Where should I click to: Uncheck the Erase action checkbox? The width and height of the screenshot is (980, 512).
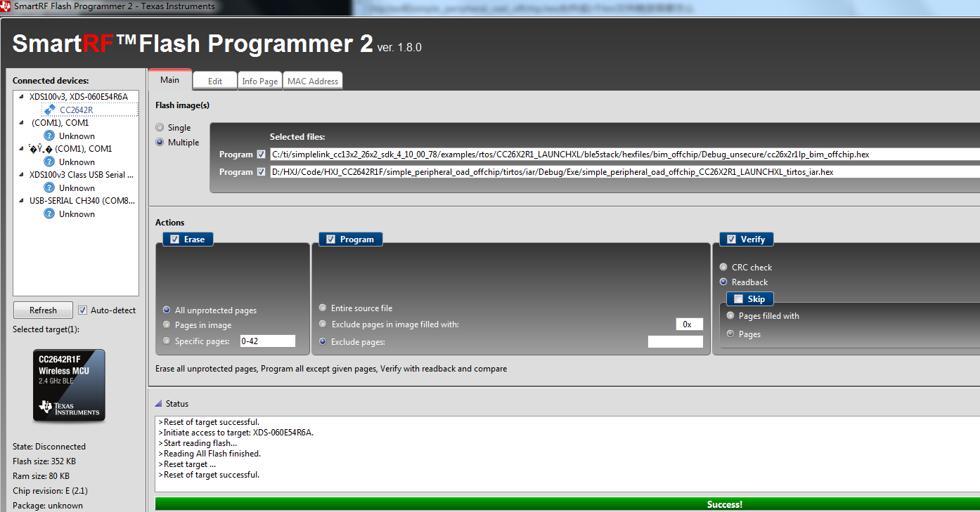[x=174, y=239]
